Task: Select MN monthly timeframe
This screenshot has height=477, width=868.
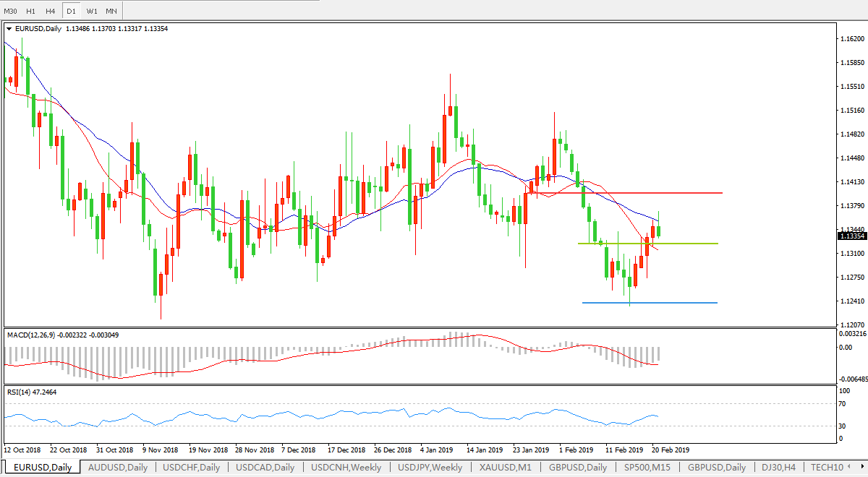Action: 111,11
